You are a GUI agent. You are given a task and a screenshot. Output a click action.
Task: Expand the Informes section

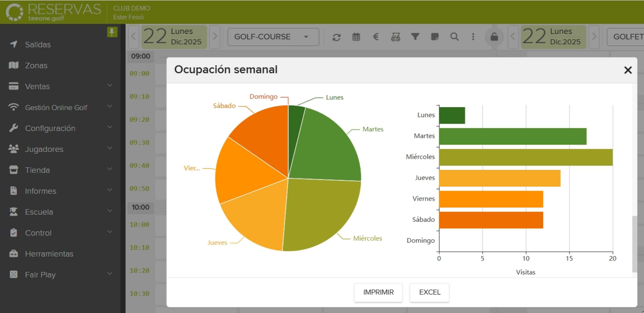[x=40, y=191]
